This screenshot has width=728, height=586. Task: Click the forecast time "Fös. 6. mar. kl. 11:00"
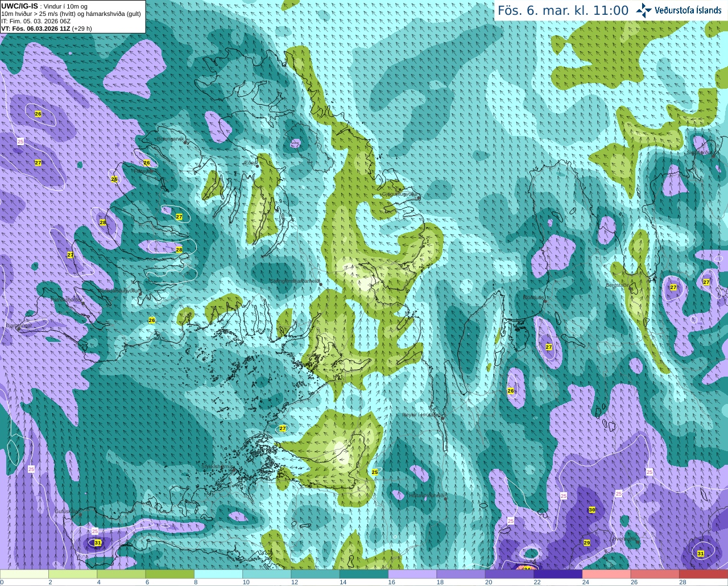tap(563, 10)
